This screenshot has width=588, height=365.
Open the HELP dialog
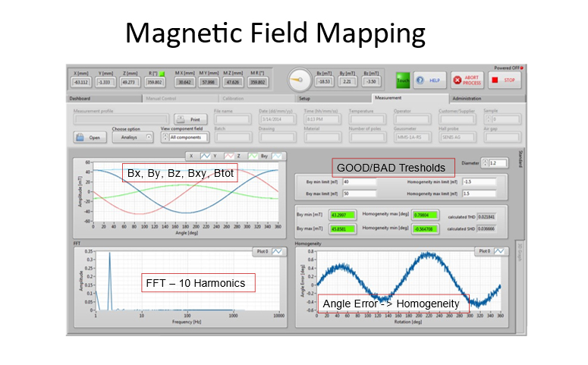[427, 78]
